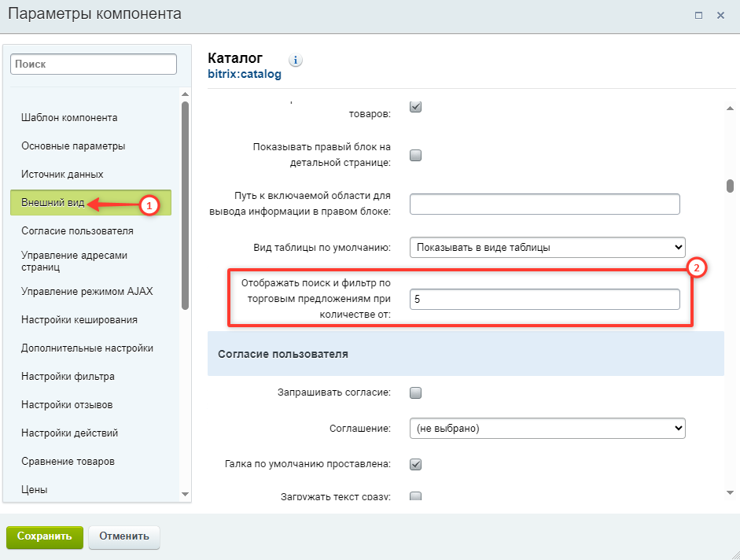Go to 'Управление режимом AJAX' section
This screenshot has height=560, width=740.
pos(87,291)
